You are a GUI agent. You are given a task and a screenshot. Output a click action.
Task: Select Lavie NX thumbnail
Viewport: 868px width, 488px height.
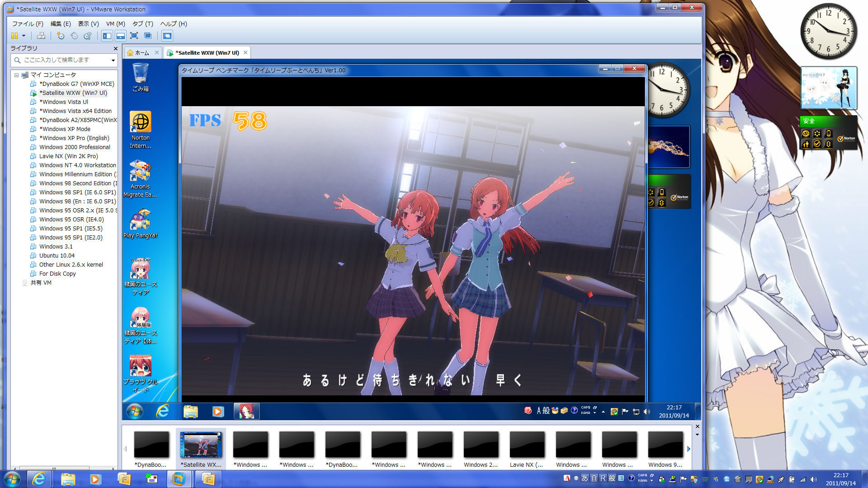[527, 449]
